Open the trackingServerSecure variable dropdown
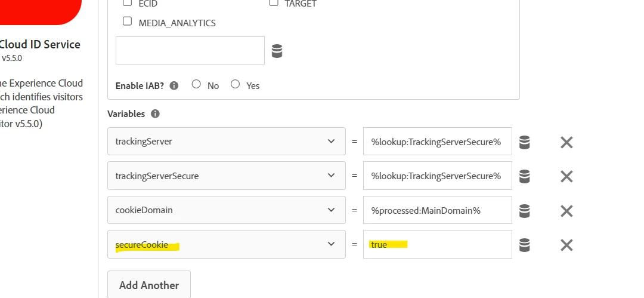Screen dimensions: 644x298 click(x=227, y=176)
